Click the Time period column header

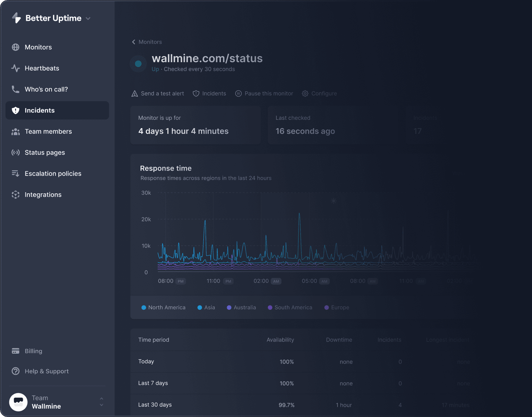coord(154,340)
